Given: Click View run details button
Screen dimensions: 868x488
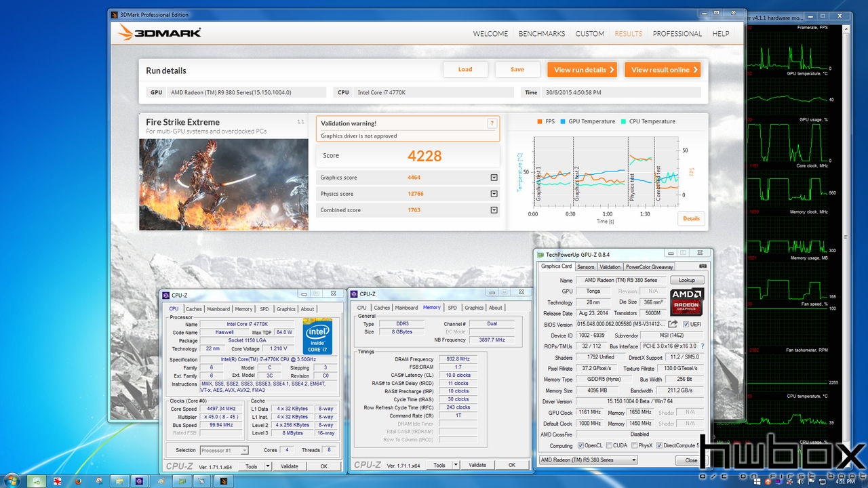Looking at the screenshot, I should (x=584, y=70).
